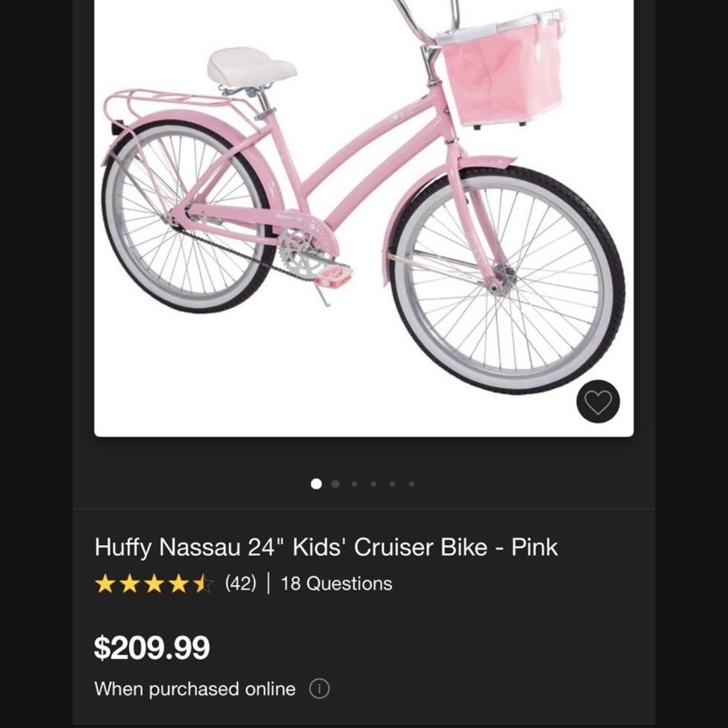Show the sixth and last carousel dot

coord(411,483)
